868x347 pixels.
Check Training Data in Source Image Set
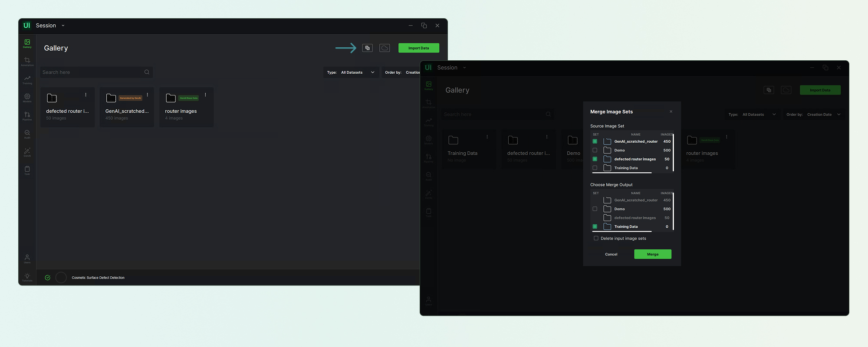595,168
